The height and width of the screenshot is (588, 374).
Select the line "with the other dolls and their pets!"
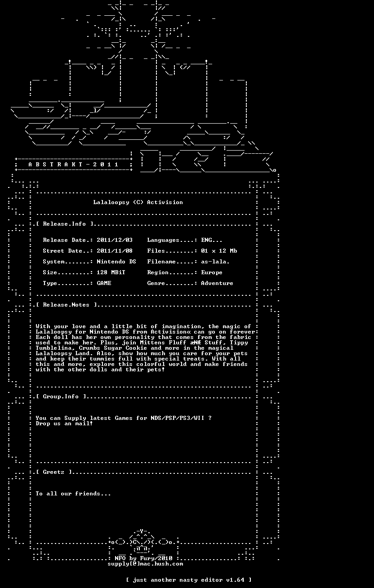[100, 370]
